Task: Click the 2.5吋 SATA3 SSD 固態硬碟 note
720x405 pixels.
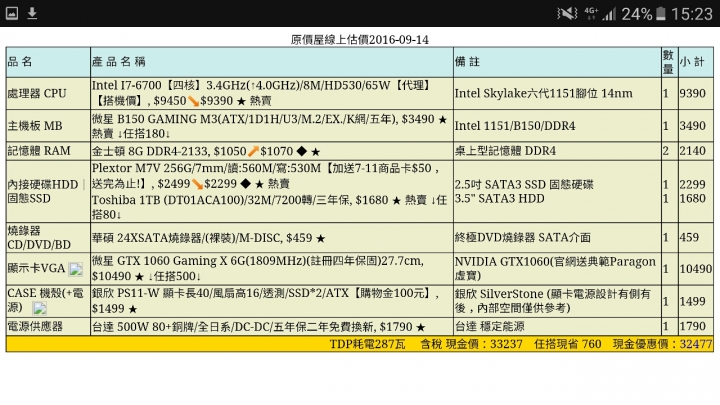Action: (x=524, y=185)
